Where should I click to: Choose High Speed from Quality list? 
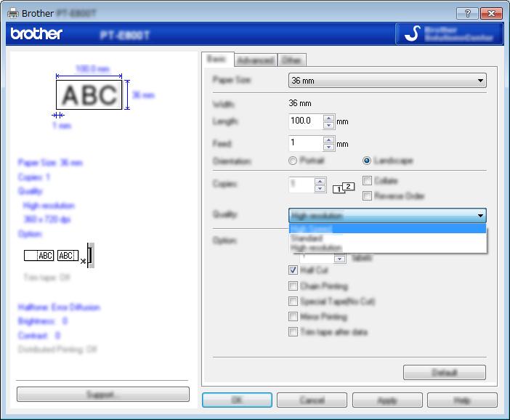pyautogui.click(x=387, y=228)
